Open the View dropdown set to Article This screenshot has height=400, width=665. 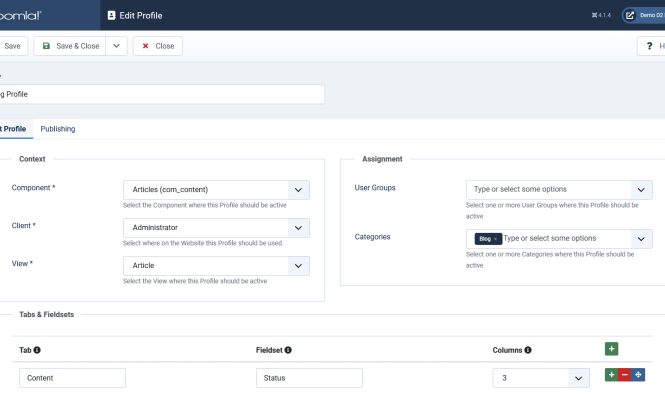point(298,266)
